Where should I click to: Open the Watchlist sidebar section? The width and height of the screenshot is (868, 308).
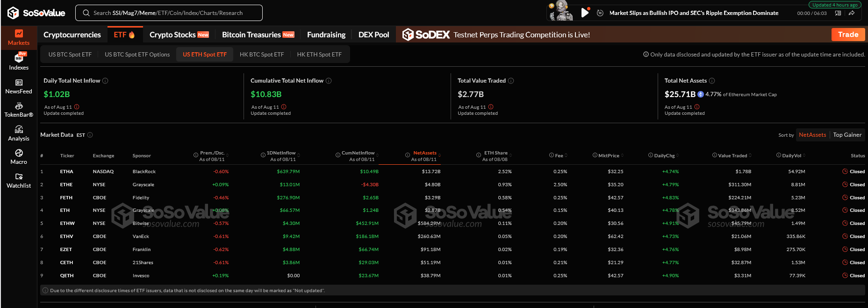click(19, 181)
